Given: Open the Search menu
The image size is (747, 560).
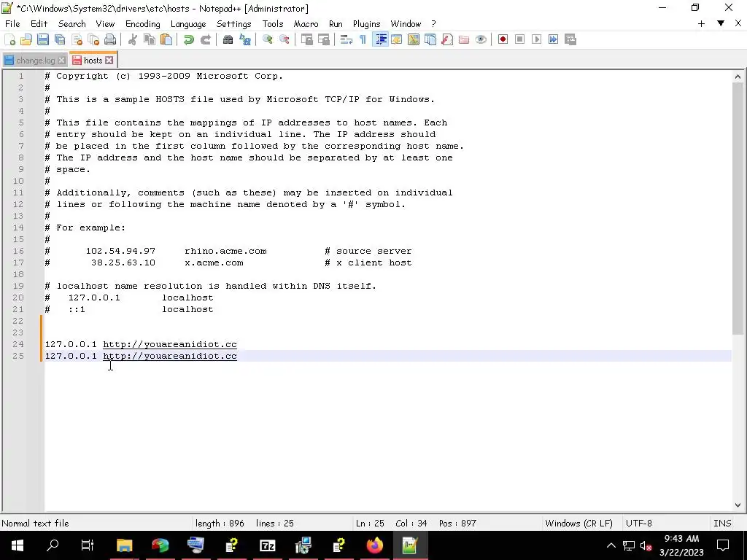Looking at the screenshot, I should click(x=72, y=24).
